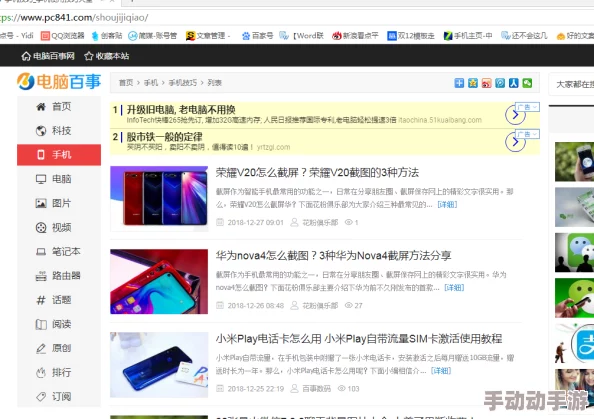594x419 pixels.
Task: Select highlighted 手机 sidebar item
Action: [x=59, y=155]
